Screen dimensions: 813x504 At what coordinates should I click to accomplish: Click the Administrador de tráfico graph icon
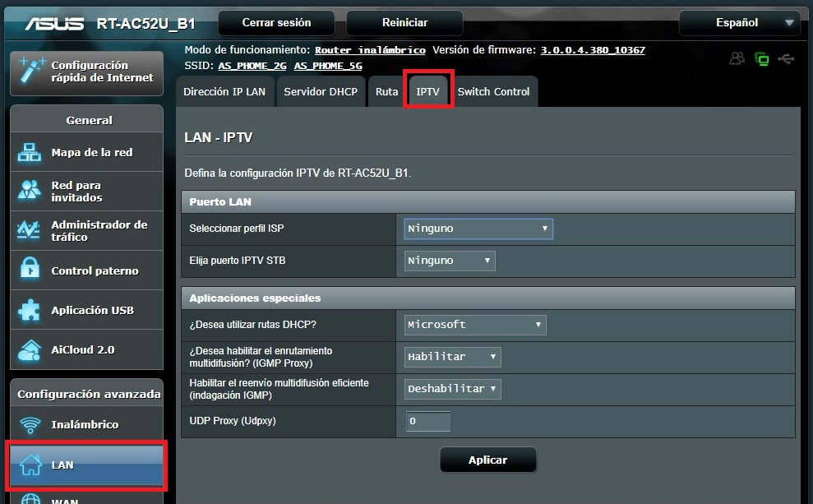(x=29, y=230)
